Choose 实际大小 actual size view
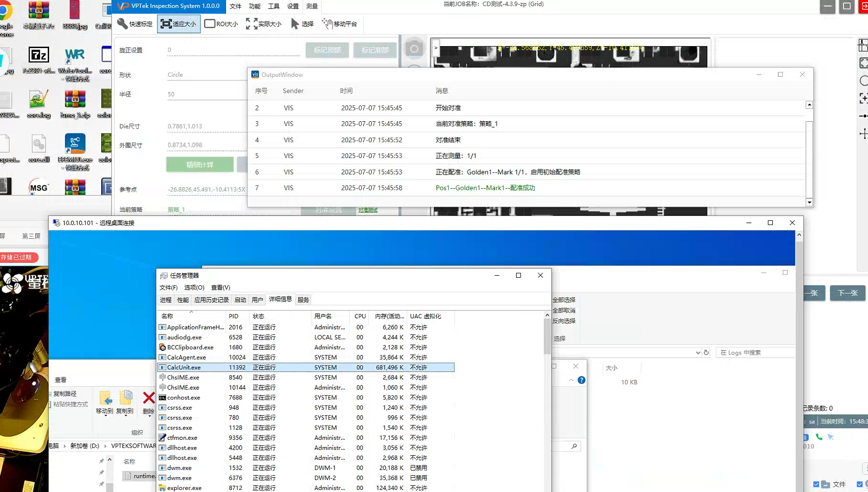The image size is (868, 492). pyautogui.click(x=264, y=24)
